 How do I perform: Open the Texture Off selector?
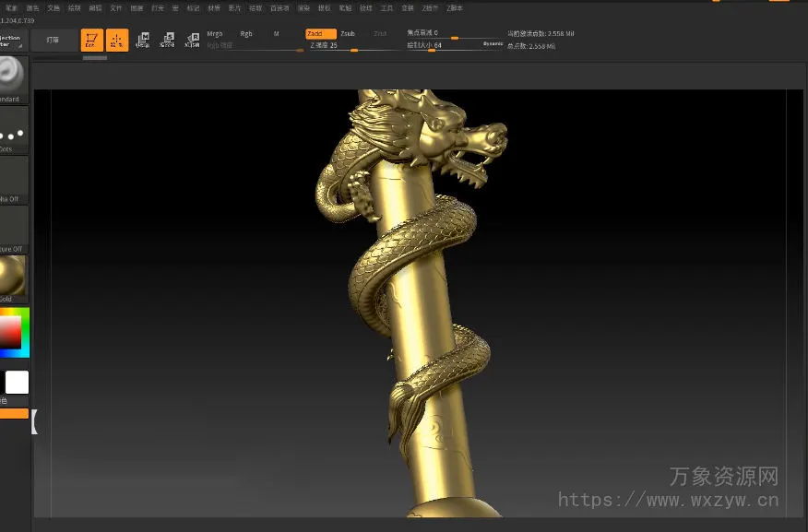click(12, 229)
